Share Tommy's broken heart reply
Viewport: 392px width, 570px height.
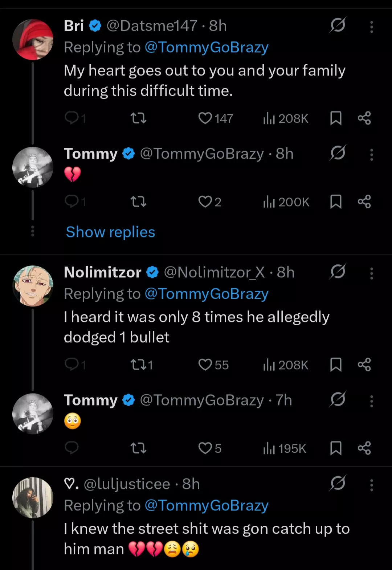[364, 201]
